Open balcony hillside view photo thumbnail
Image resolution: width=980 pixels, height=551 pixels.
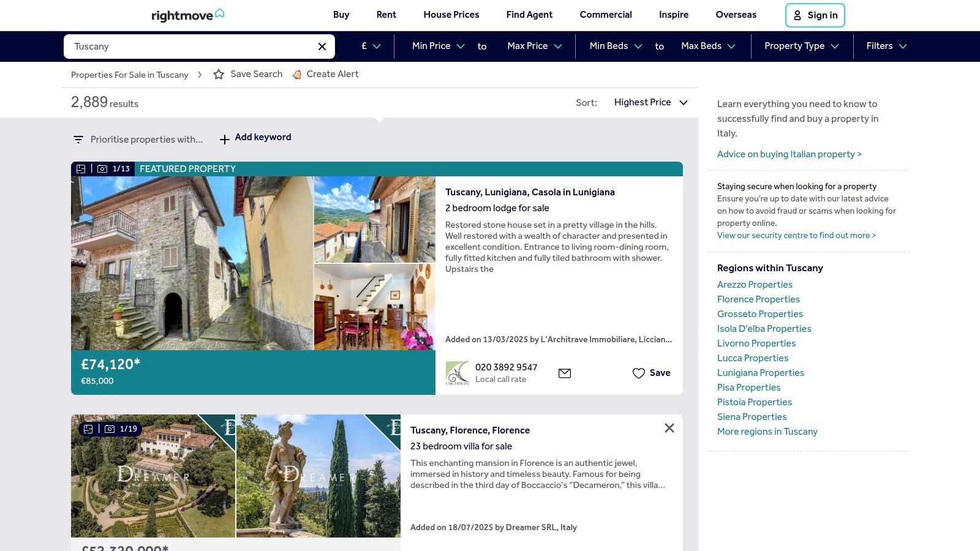[x=375, y=219]
